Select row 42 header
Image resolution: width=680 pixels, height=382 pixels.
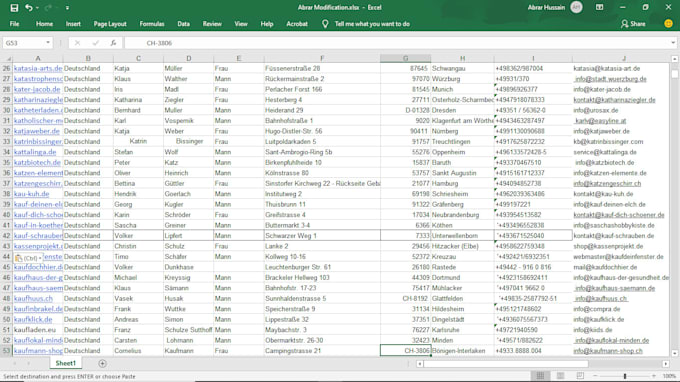point(6,235)
